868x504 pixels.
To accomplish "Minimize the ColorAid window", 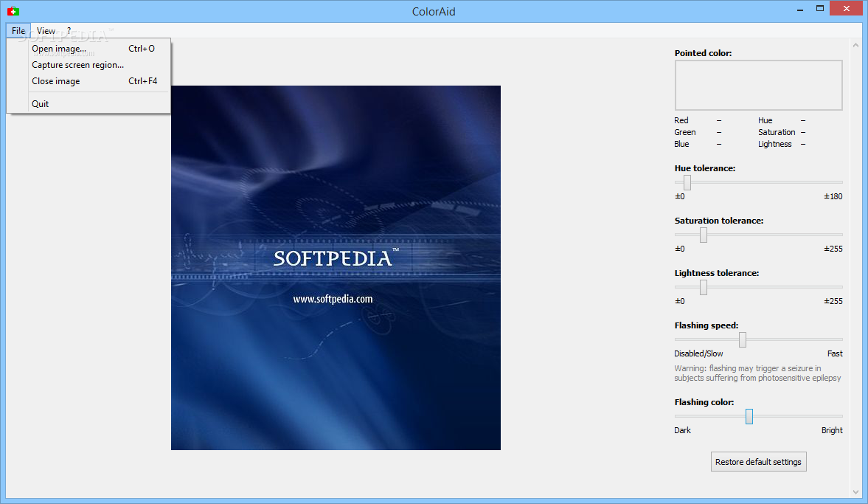I will click(x=800, y=10).
